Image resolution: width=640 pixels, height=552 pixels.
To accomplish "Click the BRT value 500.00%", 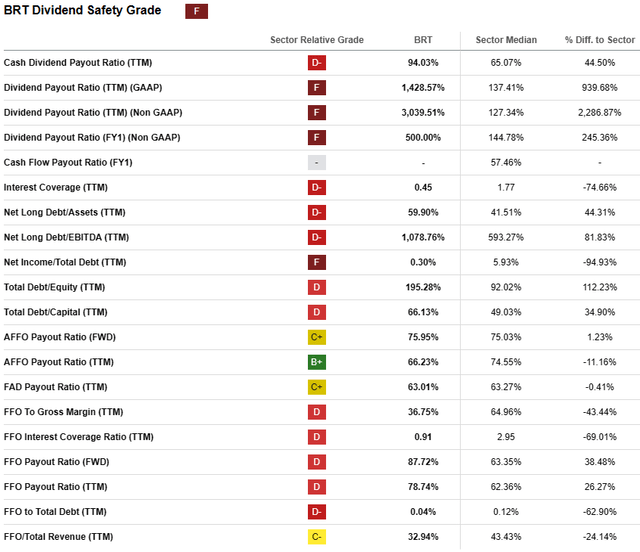I will point(423,138).
